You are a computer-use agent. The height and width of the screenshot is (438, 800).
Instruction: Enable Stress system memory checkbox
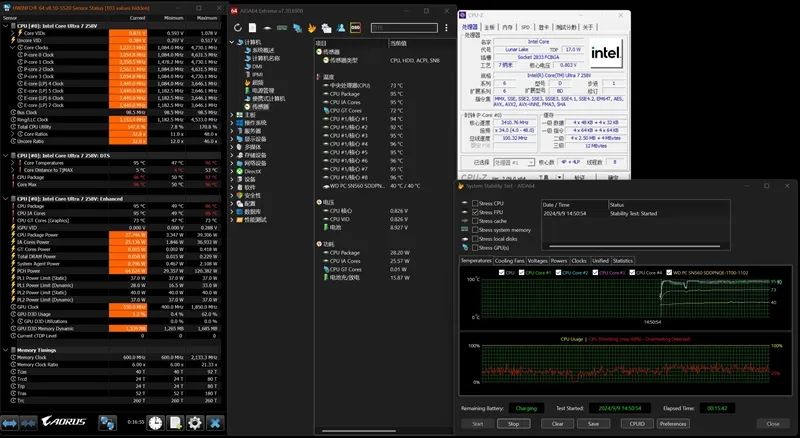(475, 230)
